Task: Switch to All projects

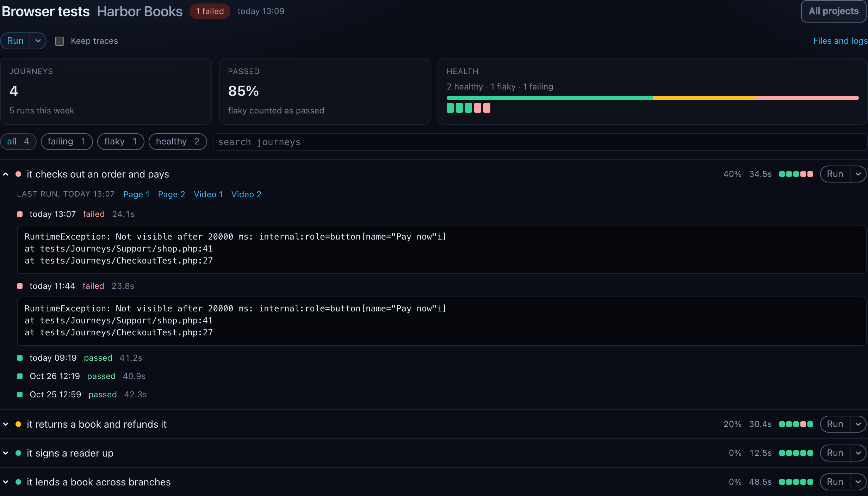Action: [x=833, y=11]
